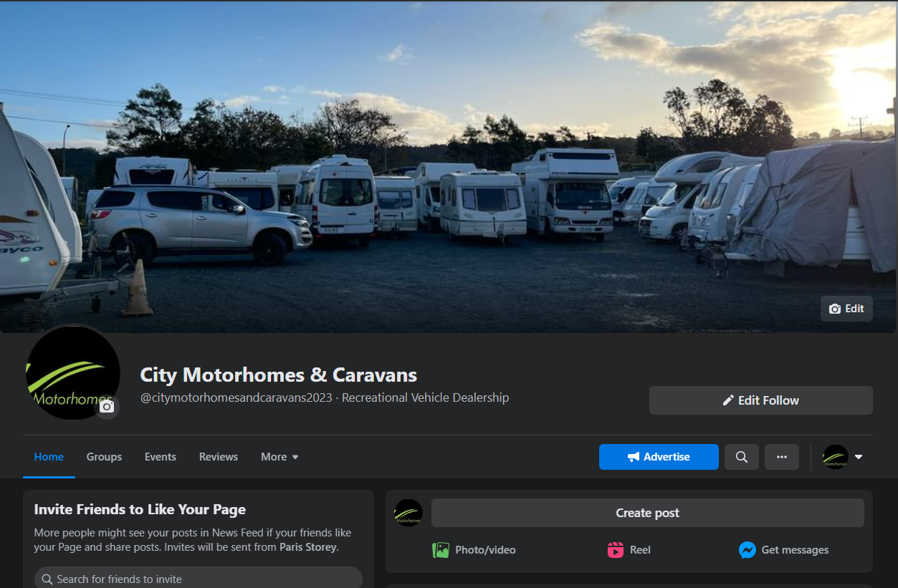Click the Search for friends to invite field
Image resolution: width=898 pixels, height=588 pixels.
pyautogui.click(x=199, y=579)
